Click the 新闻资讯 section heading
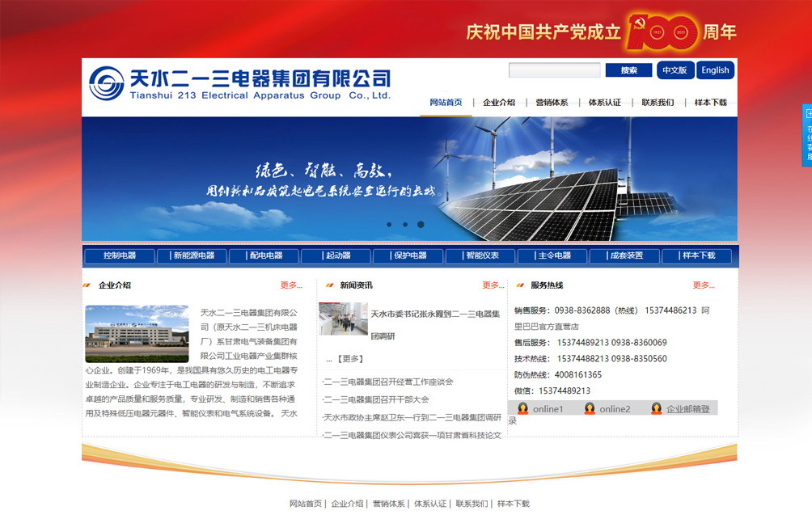 [x=357, y=285]
